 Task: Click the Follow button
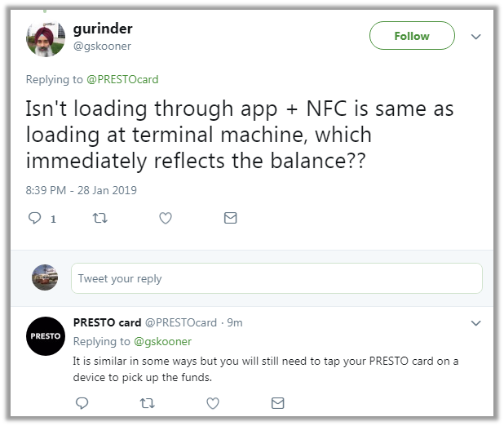click(412, 36)
